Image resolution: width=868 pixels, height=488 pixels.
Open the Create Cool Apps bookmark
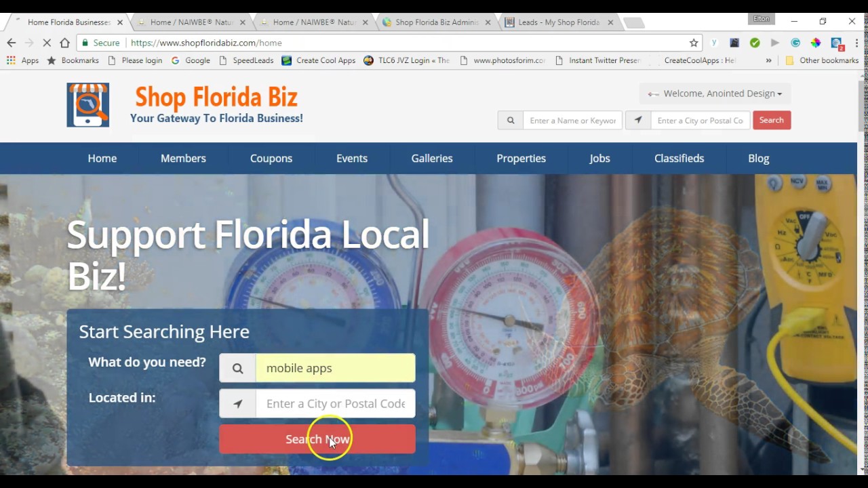319,60
